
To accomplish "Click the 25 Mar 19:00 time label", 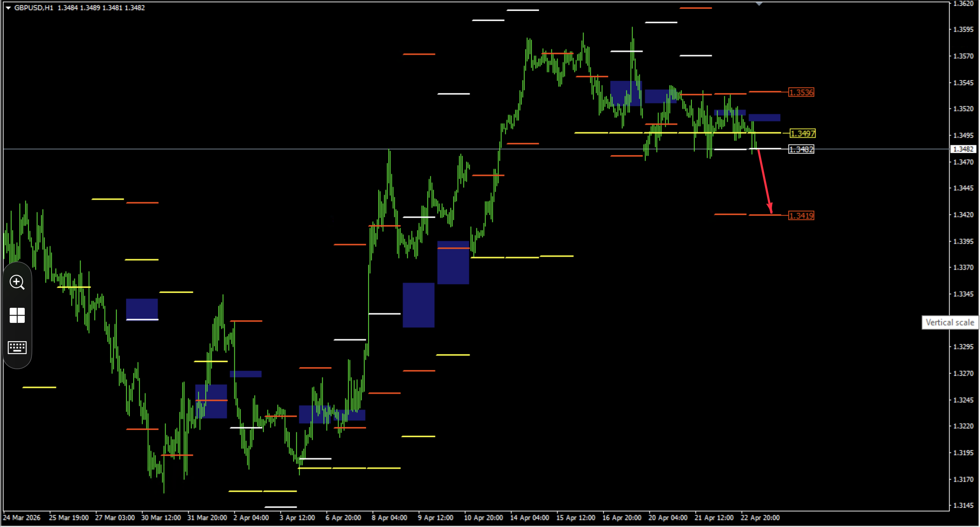I will (69, 518).
